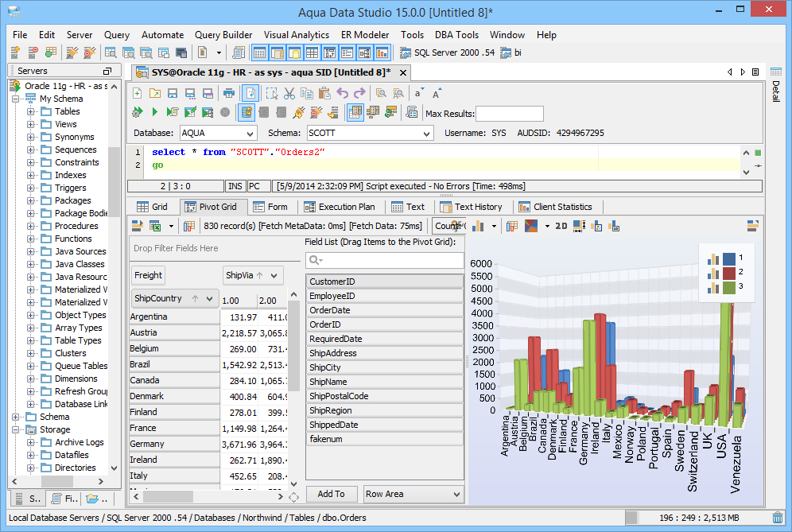Open the Query Builder menu
792x532 pixels.
tap(223, 35)
